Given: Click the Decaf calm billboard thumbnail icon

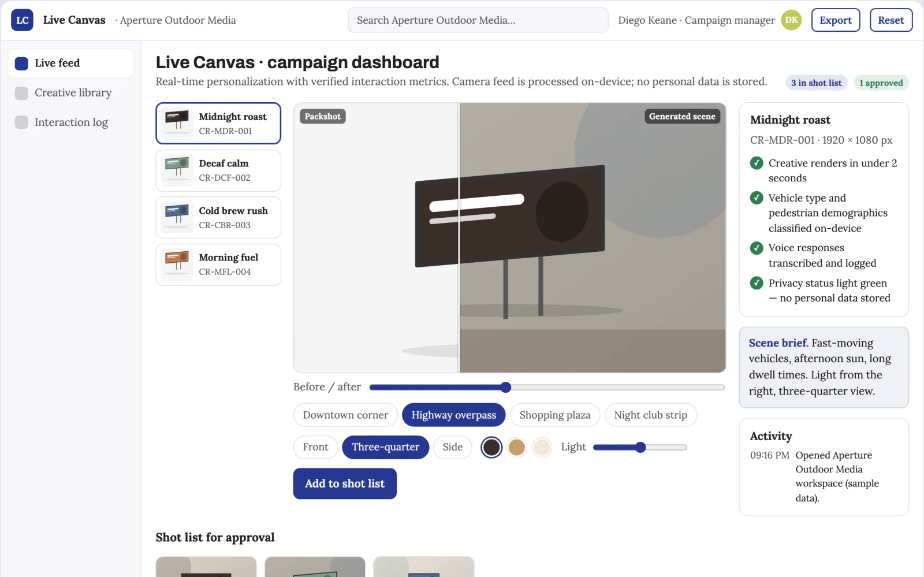Looking at the screenshot, I should (177, 170).
